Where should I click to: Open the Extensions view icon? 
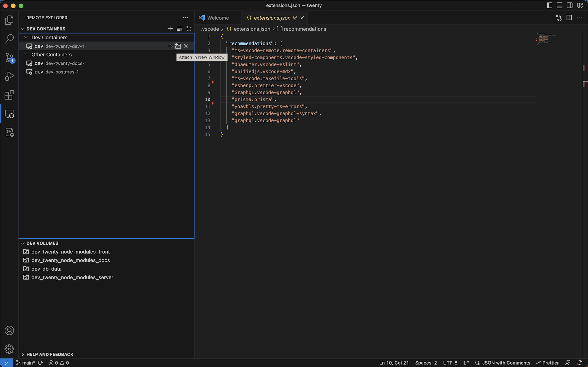tap(9, 95)
